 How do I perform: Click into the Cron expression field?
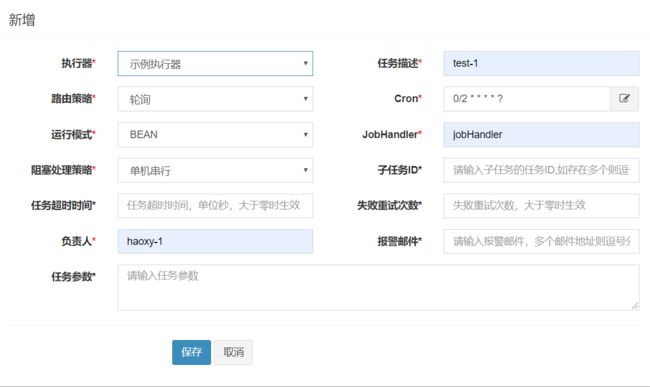coord(527,99)
